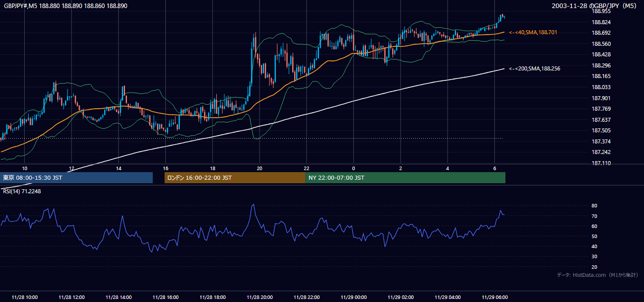Click the 11/28 16:00 time label
The image size is (644, 302).
click(165, 297)
